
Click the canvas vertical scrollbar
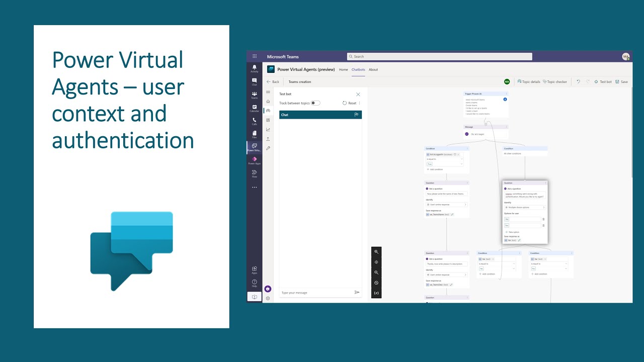[631, 133]
